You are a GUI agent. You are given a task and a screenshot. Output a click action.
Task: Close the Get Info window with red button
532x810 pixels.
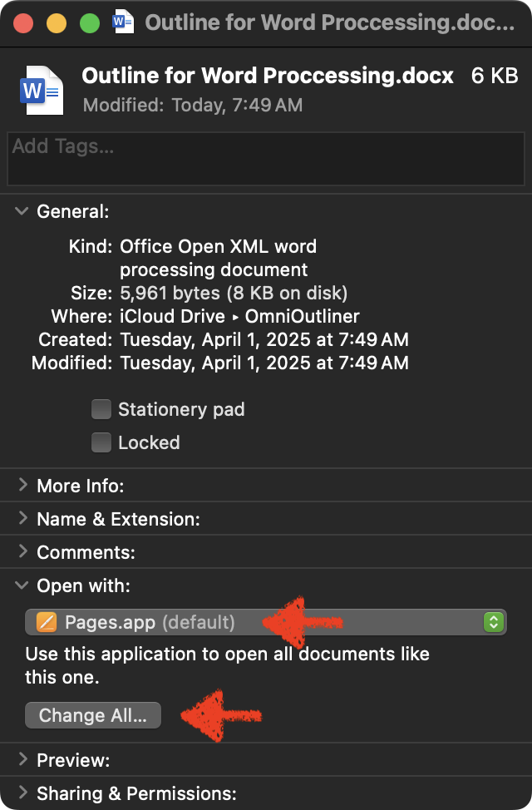[22, 22]
